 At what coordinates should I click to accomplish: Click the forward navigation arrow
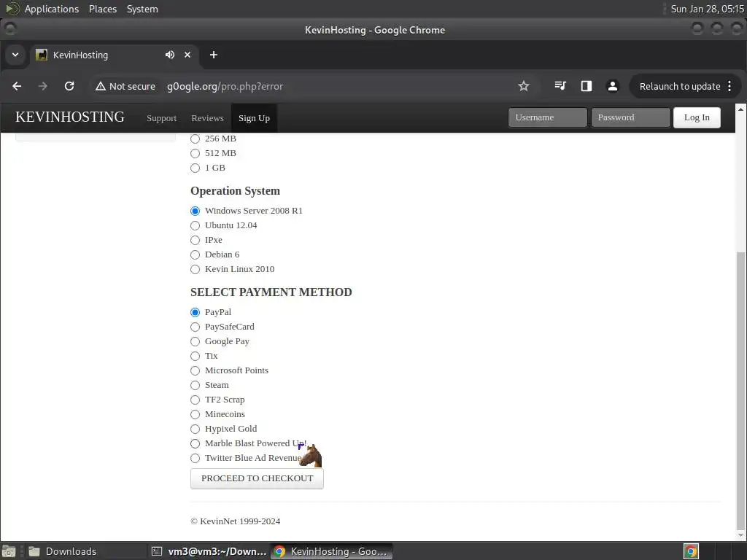tap(43, 86)
